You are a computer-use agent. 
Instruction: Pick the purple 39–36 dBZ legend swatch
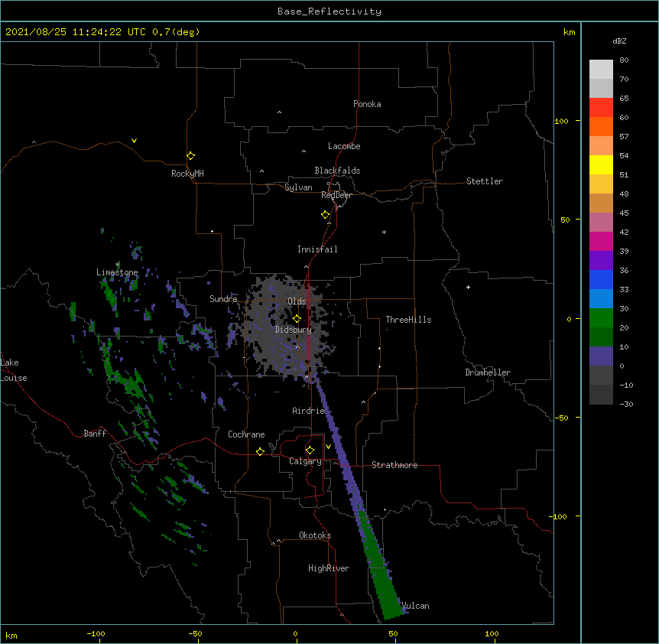click(601, 261)
